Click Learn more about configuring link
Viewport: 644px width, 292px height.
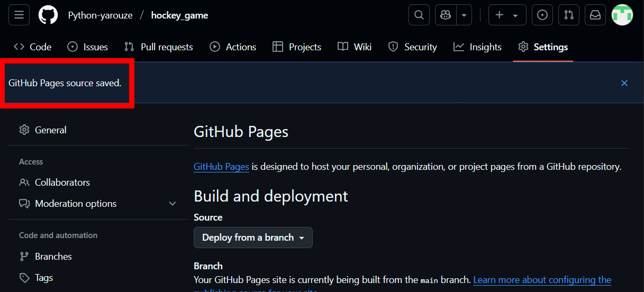(x=542, y=280)
